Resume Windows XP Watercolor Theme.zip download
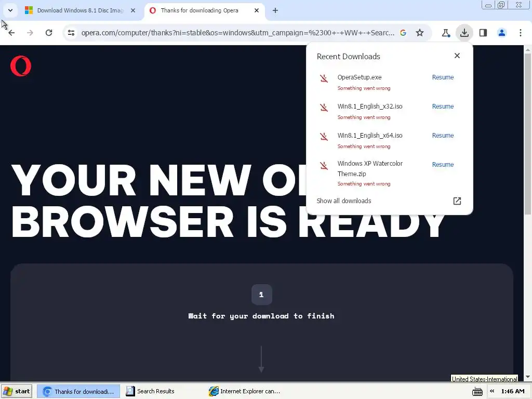Viewport: 532px width, 399px height. tap(443, 165)
